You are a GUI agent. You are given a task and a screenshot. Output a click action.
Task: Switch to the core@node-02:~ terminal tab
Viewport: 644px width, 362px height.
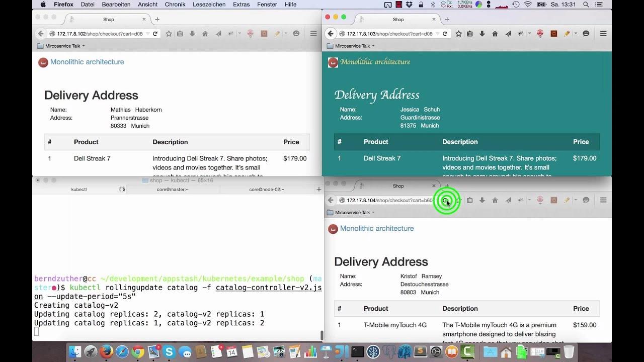(x=266, y=190)
